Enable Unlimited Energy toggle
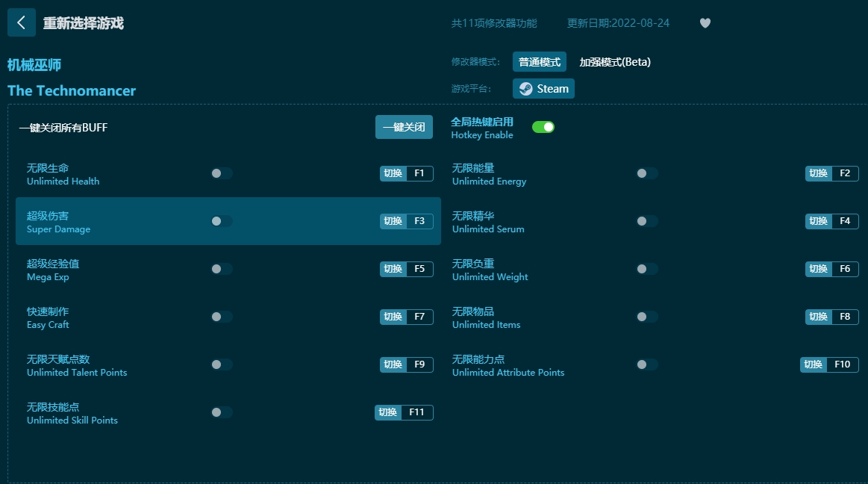 pos(646,173)
